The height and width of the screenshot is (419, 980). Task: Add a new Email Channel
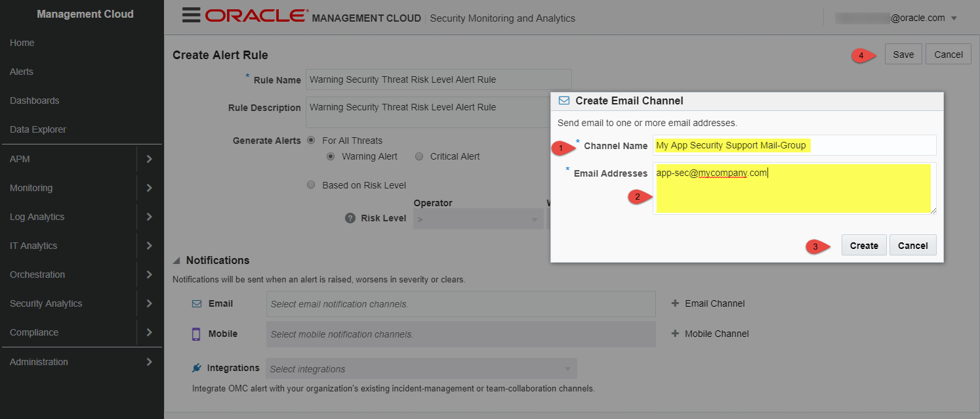(708, 303)
